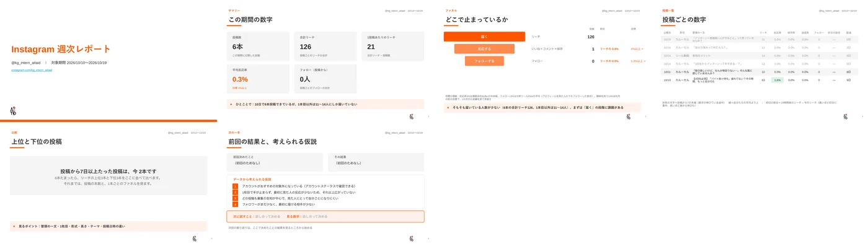Click the 届く funnel bar
The width and height of the screenshot is (868, 244).
(484, 37)
